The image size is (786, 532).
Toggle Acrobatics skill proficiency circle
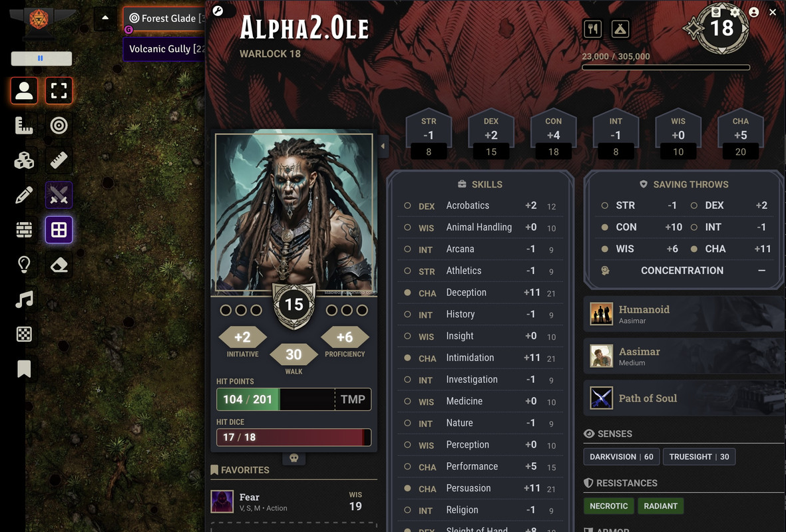tap(407, 205)
